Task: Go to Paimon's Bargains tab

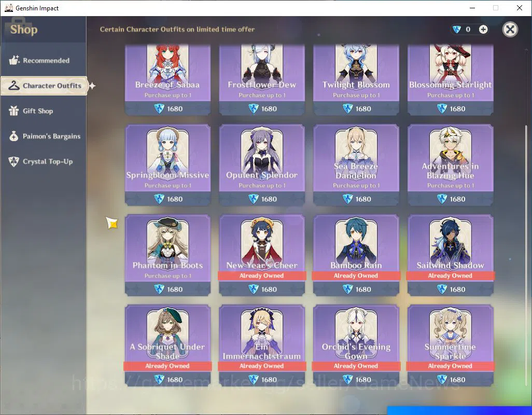Action: pyautogui.click(x=44, y=136)
